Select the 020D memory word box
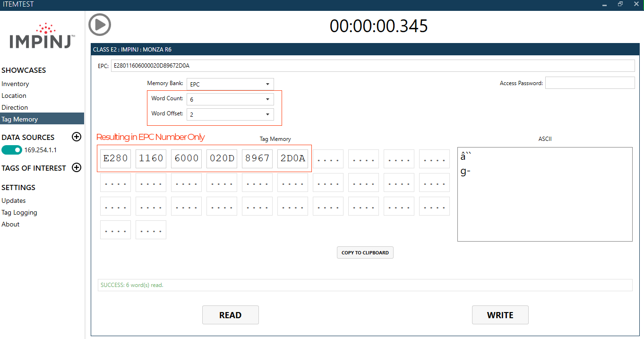644x339 pixels. (222, 158)
